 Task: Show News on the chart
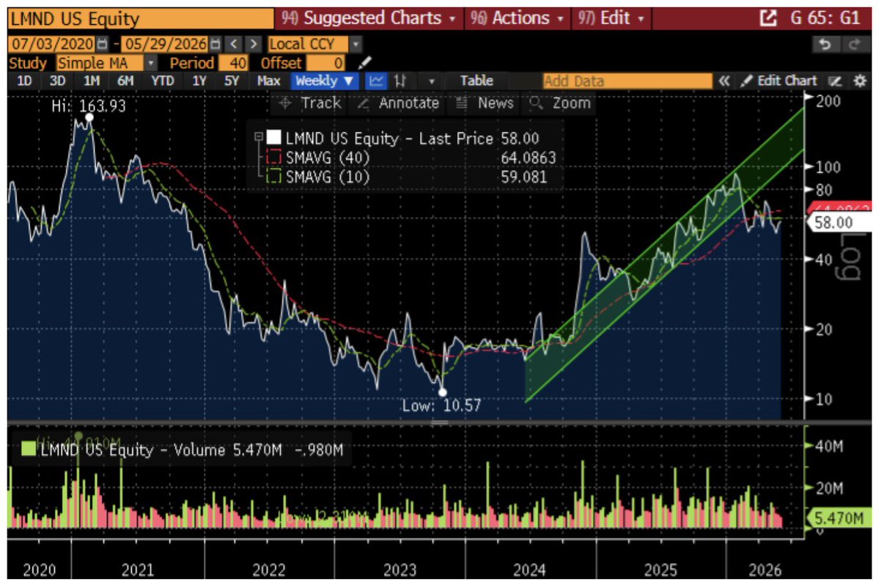(x=485, y=103)
